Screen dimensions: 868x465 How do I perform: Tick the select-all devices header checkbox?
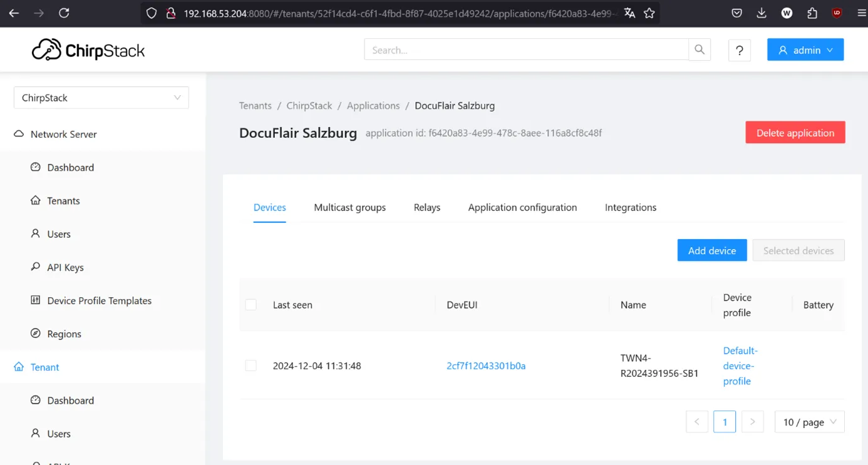[x=251, y=305]
